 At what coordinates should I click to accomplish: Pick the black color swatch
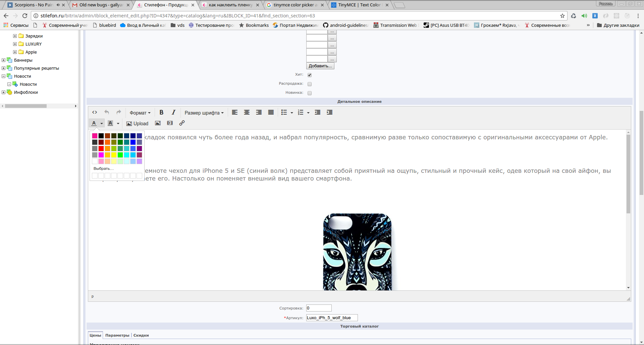coord(101,136)
